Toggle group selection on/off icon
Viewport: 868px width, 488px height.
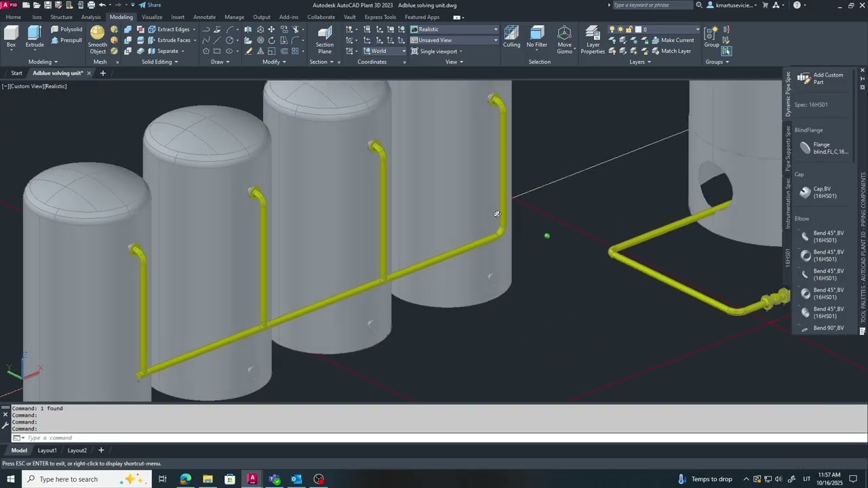726,51
